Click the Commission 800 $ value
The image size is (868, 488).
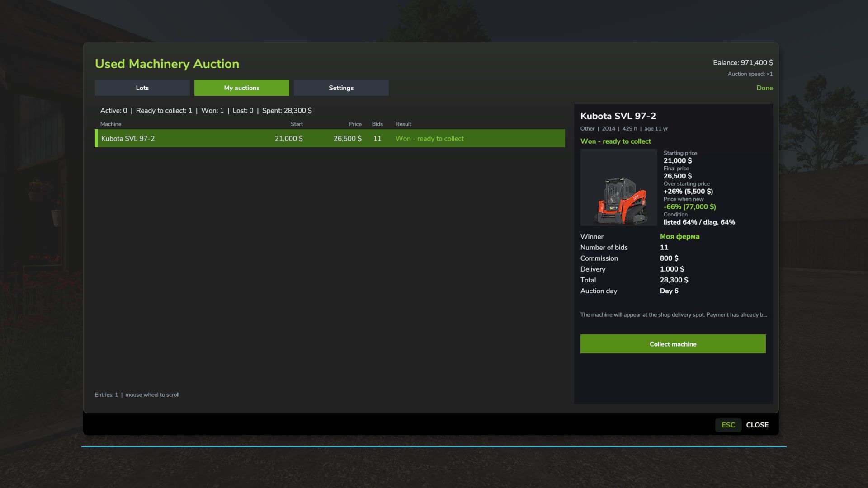[669, 258]
